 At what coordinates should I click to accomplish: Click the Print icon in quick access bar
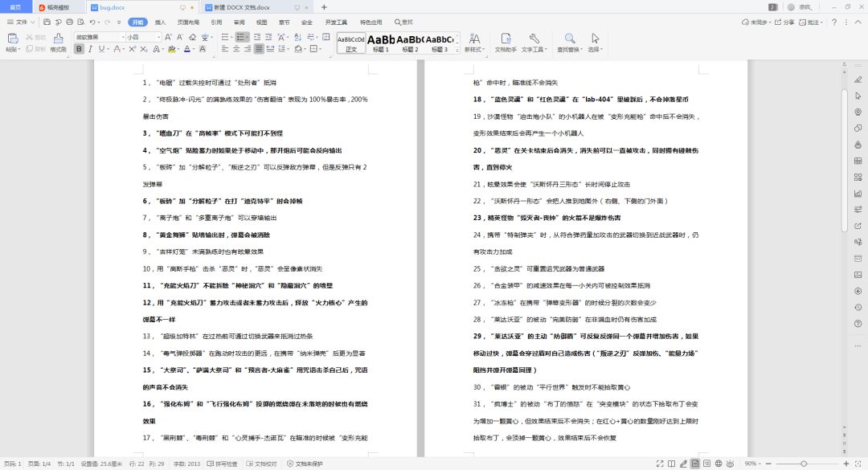point(69,22)
